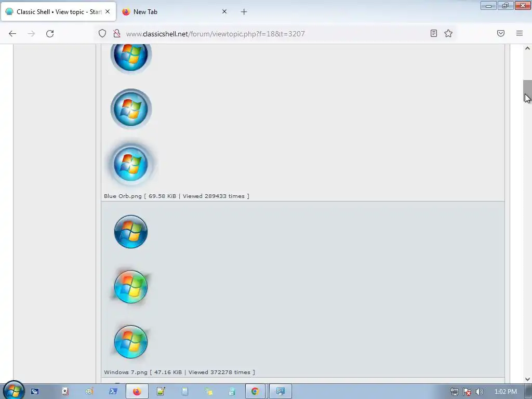Open the tracking protection shield icon

102,33
